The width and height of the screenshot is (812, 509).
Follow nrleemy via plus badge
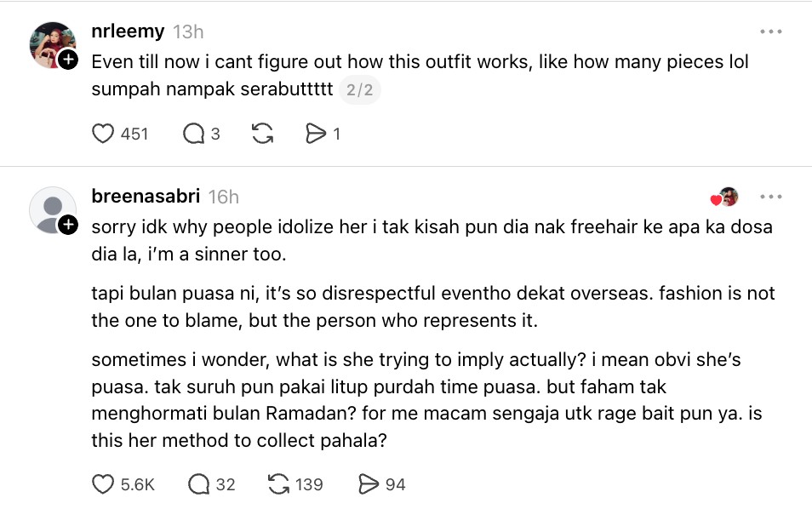click(68, 60)
